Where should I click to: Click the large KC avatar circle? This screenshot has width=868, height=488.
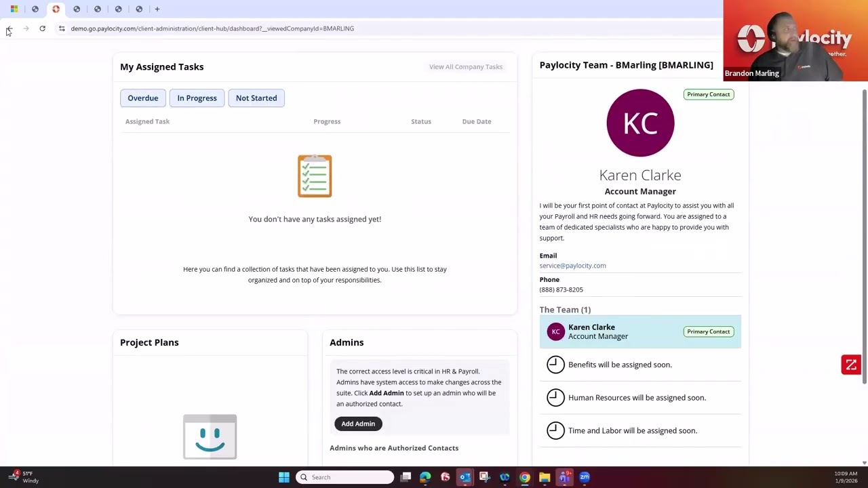coord(640,123)
